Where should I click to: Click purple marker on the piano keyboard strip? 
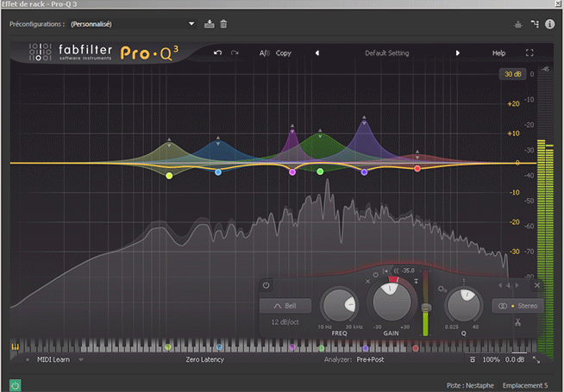pos(366,348)
